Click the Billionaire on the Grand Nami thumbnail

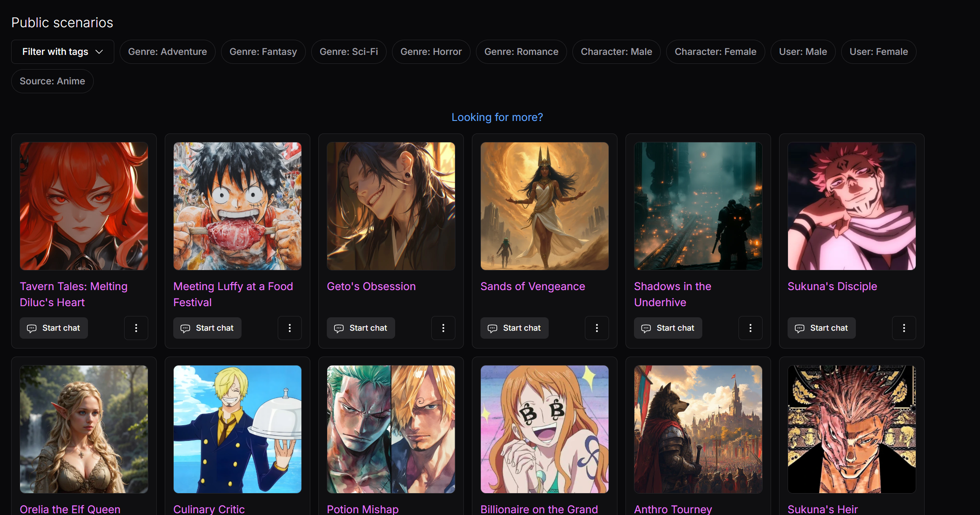click(545, 429)
